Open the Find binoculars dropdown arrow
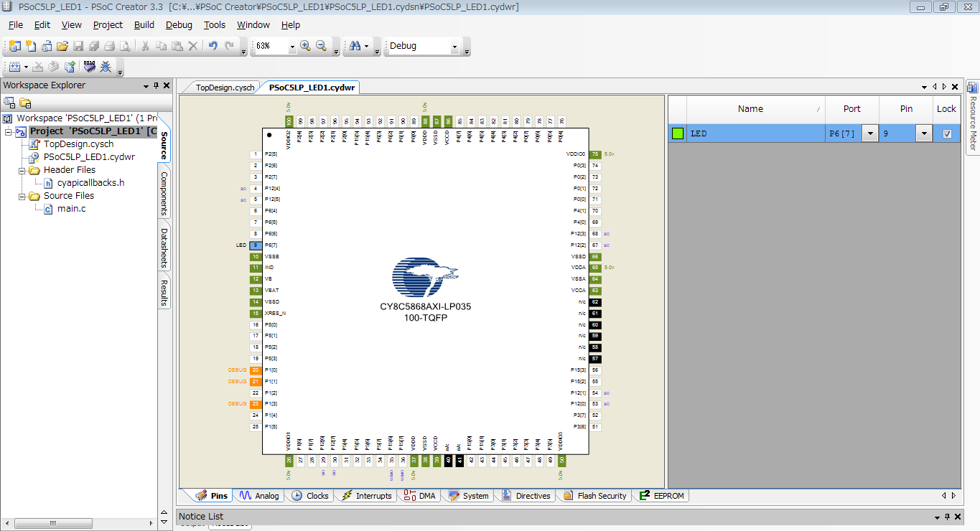 coord(367,46)
